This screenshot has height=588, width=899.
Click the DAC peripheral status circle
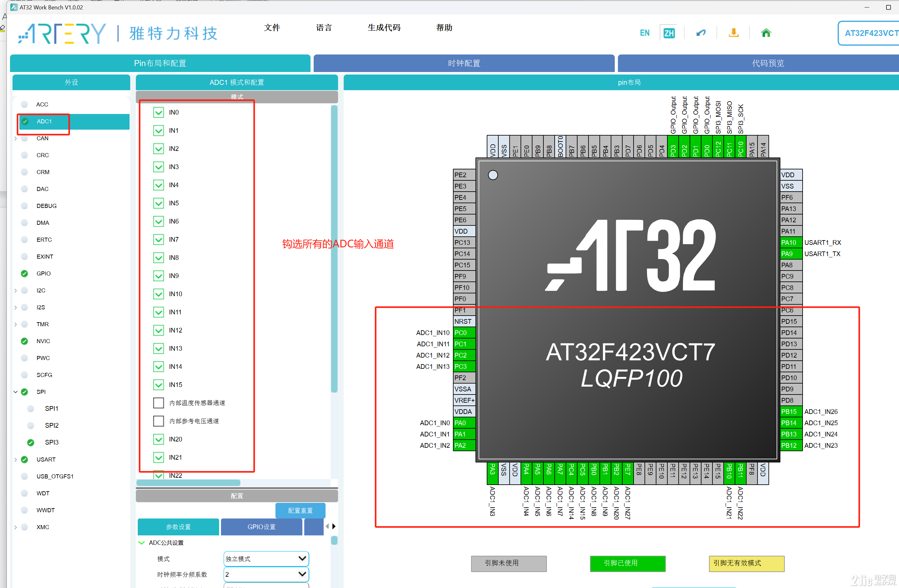coord(24,189)
